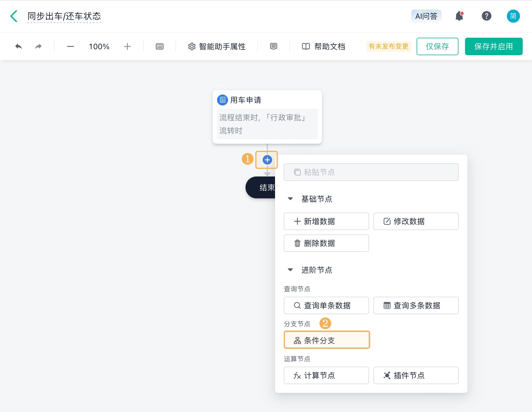
Task: Open the notification bell
Action: tap(459, 16)
